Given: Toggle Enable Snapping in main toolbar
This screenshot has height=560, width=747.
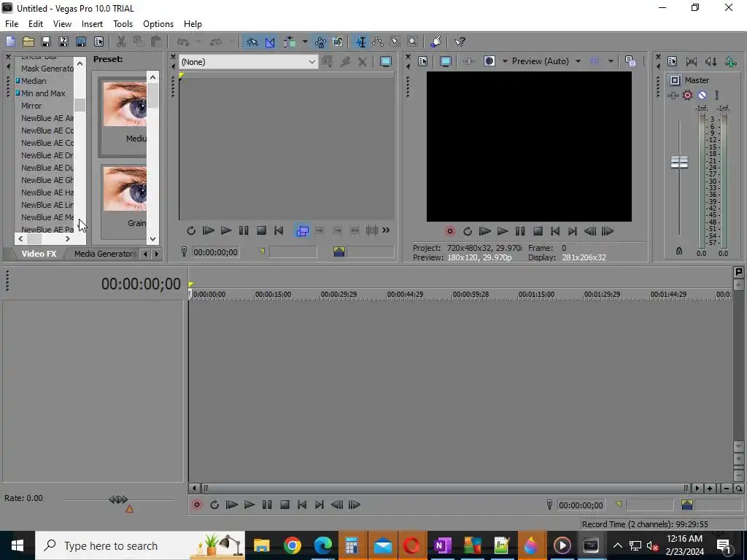Looking at the screenshot, I should click(252, 42).
